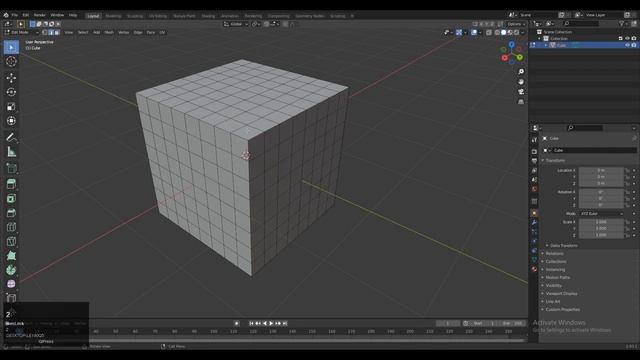Click the Help menu

pos(73,15)
